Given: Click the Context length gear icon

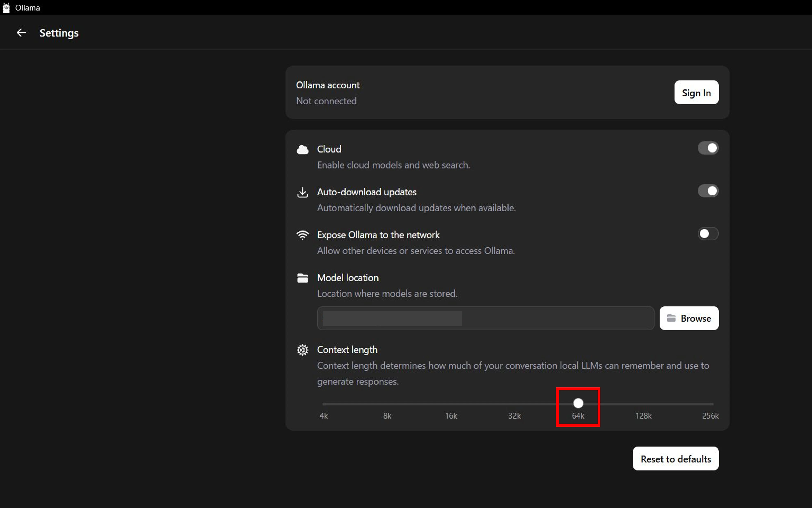Looking at the screenshot, I should click(x=302, y=350).
